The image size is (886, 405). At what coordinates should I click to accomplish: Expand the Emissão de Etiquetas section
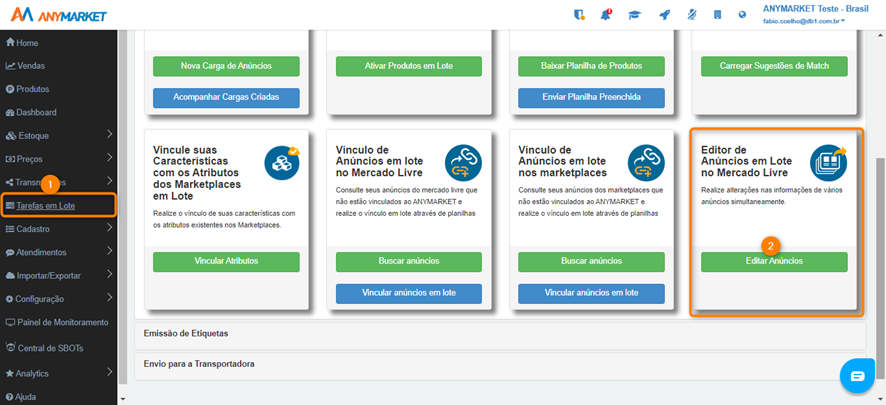click(500, 334)
